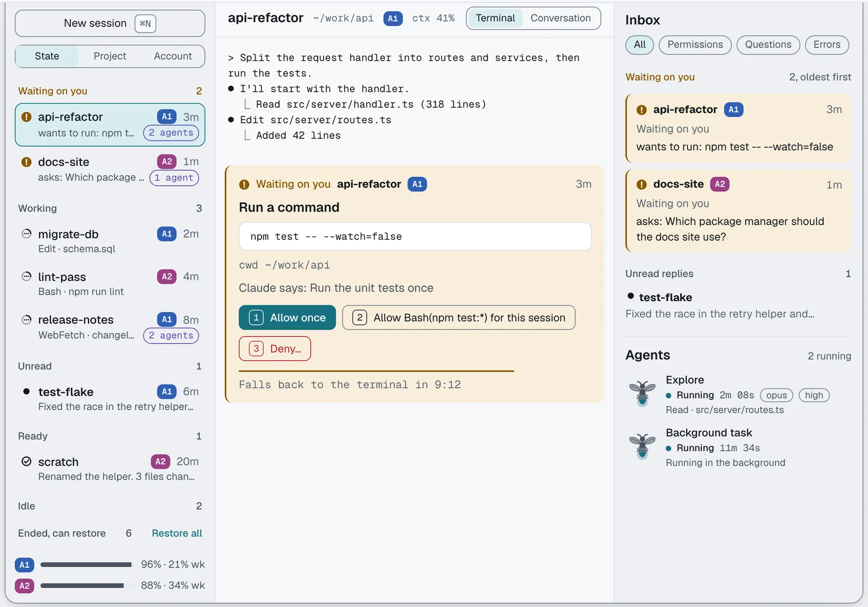Filter the inbox by Permissions
Viewport: 868px width, 607px height.
point(695,45)
